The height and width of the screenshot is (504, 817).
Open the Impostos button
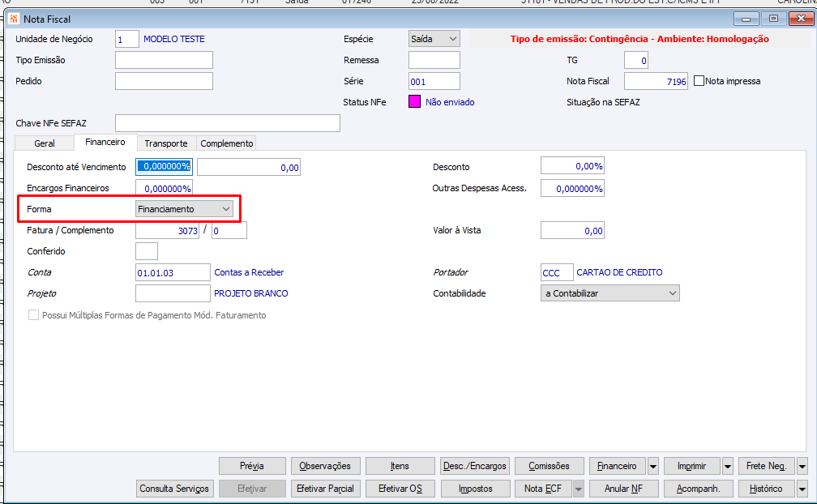(x=475, y=489)
